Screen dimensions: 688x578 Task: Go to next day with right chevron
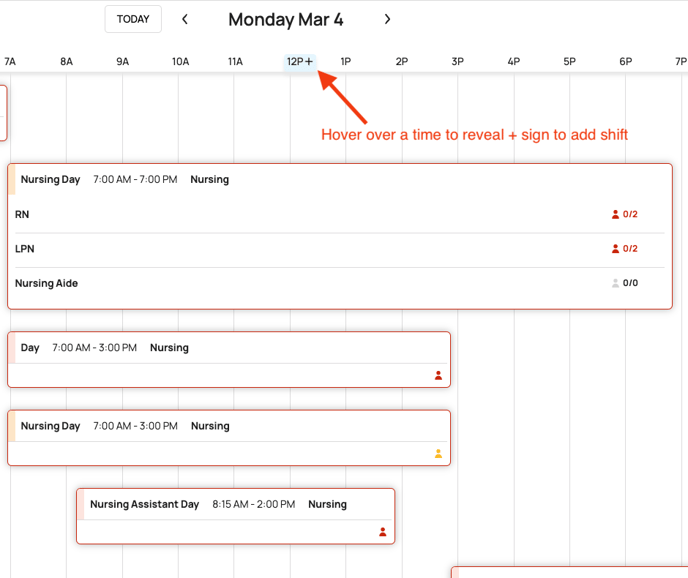pyautogui.click(x=387, y=19)
